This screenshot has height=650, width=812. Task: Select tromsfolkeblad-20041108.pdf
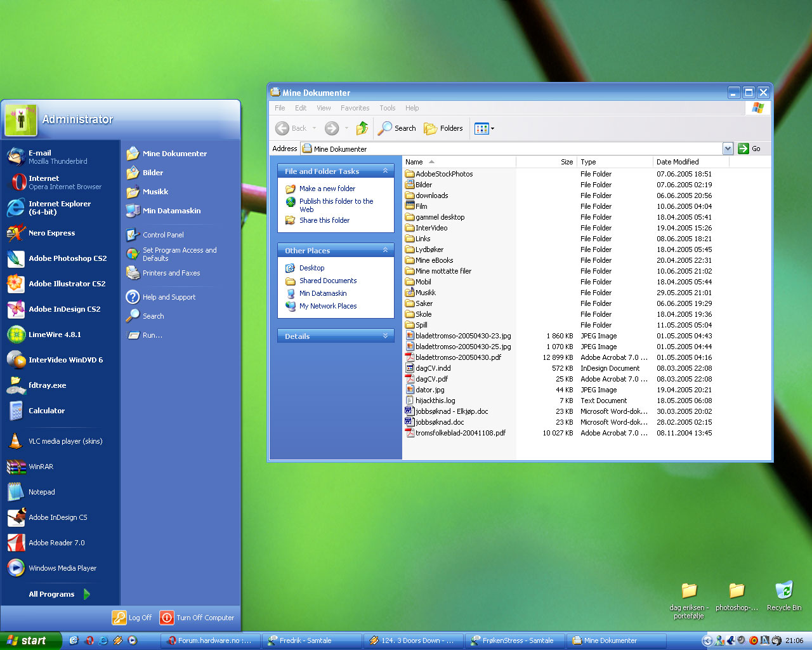pyautogui.click(x=455, y=433)
